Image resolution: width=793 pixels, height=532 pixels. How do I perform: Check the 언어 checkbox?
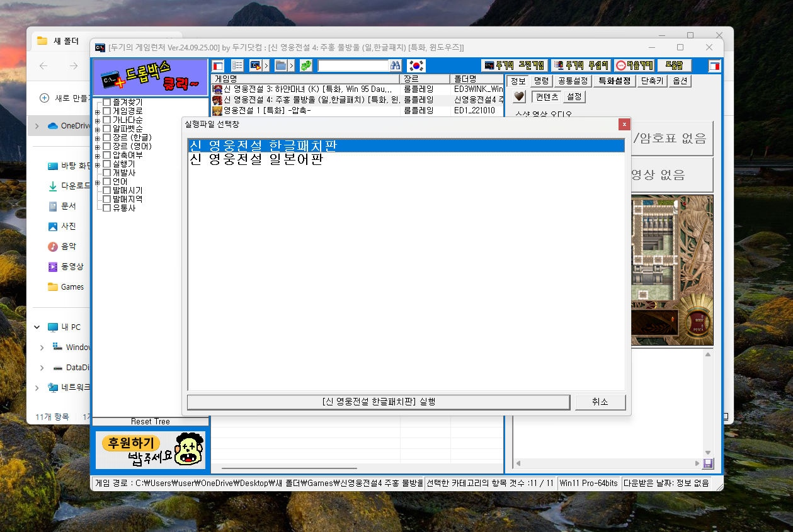click(107, 181)
